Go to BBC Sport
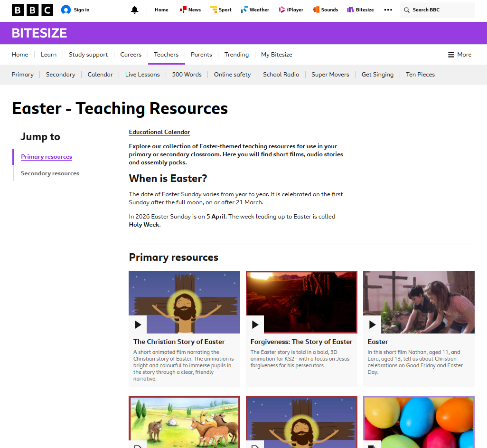The height and width of the screenshot is (448, 487). 221,10
